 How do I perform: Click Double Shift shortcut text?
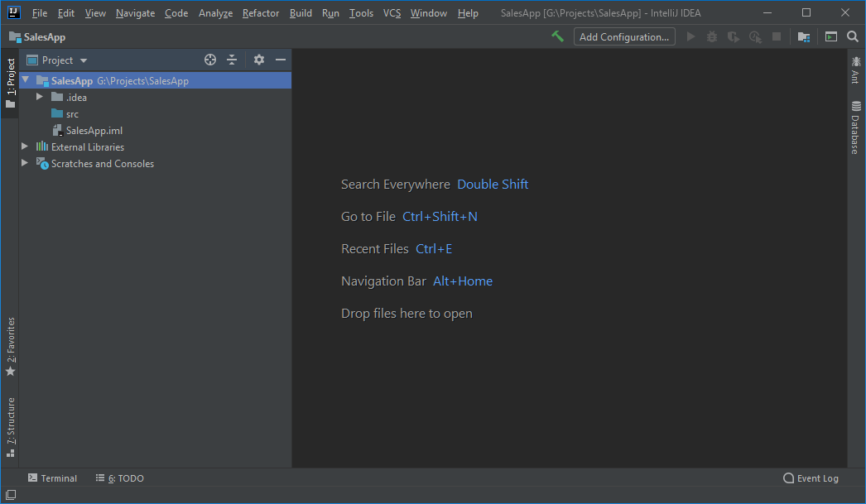[x=493, y=185]
